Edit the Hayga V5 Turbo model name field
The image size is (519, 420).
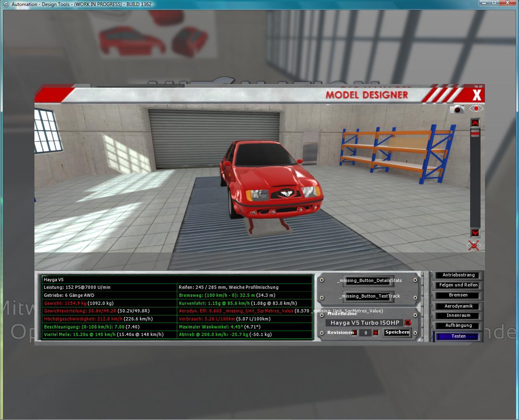(x=364, y=323)
